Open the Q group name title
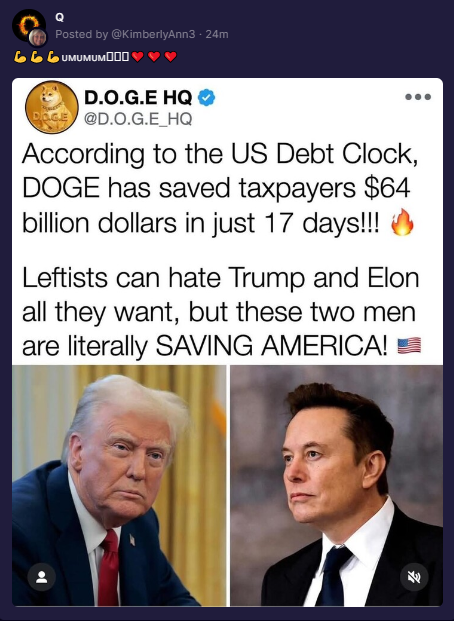Image resolution: width=454 pixels, height=621 pixels. click(59, 18)
